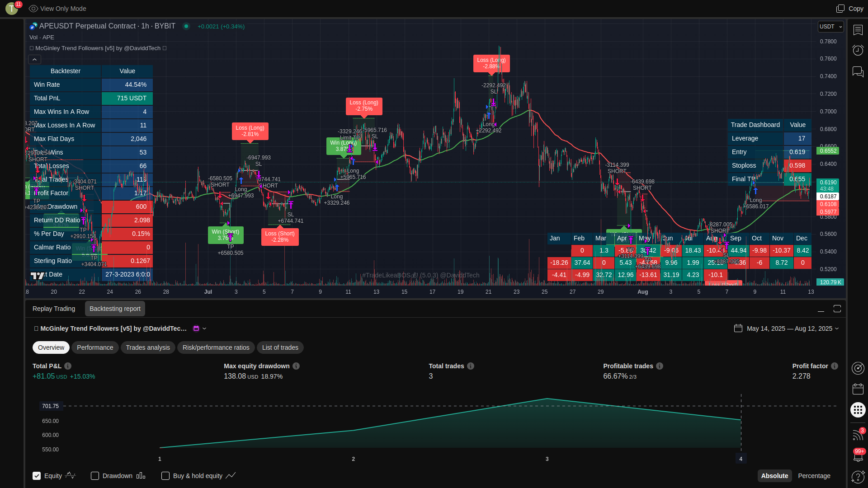Click trade marker 3 on equity chart
Image resolution: width=868 pixels, height=488 pixels.
click(547, 459)
